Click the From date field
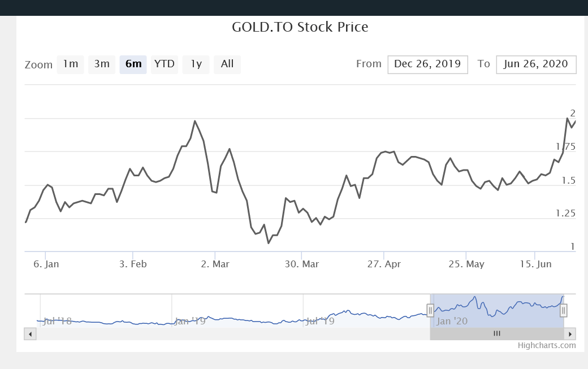Image resolution: width=588 pixels, height=369 pixels. tap(427, 64)
